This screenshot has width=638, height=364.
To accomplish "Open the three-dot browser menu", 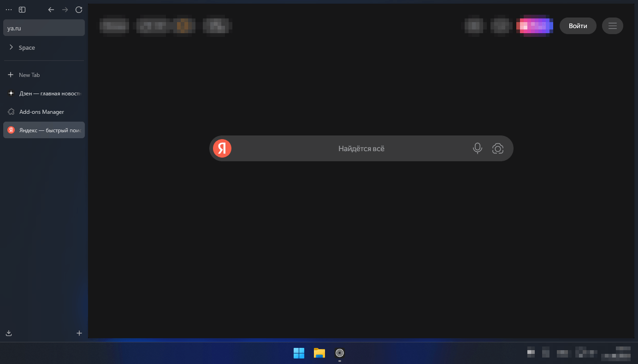I will pos(8,10).
